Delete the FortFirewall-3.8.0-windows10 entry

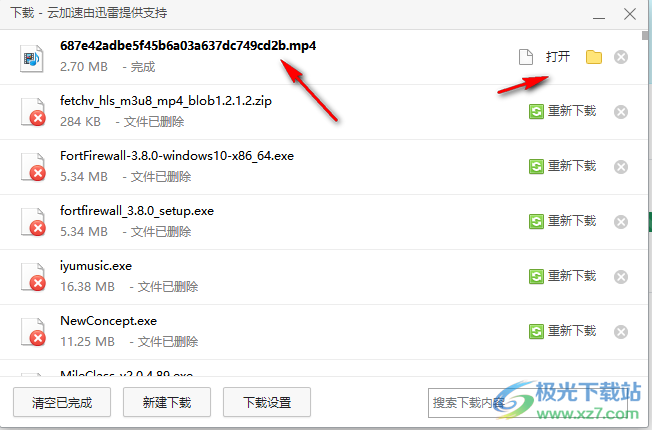(x=621, y=167)
